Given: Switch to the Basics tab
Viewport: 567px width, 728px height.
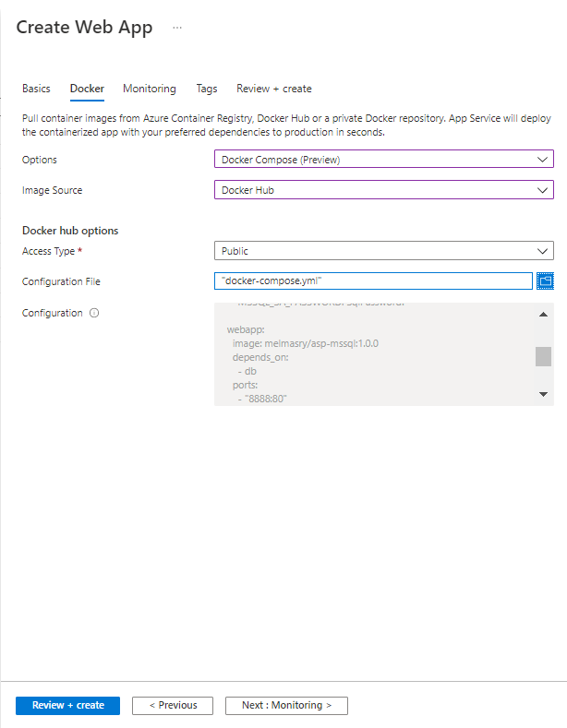Looking at the screenshot, I should click(x=36, y=89).
